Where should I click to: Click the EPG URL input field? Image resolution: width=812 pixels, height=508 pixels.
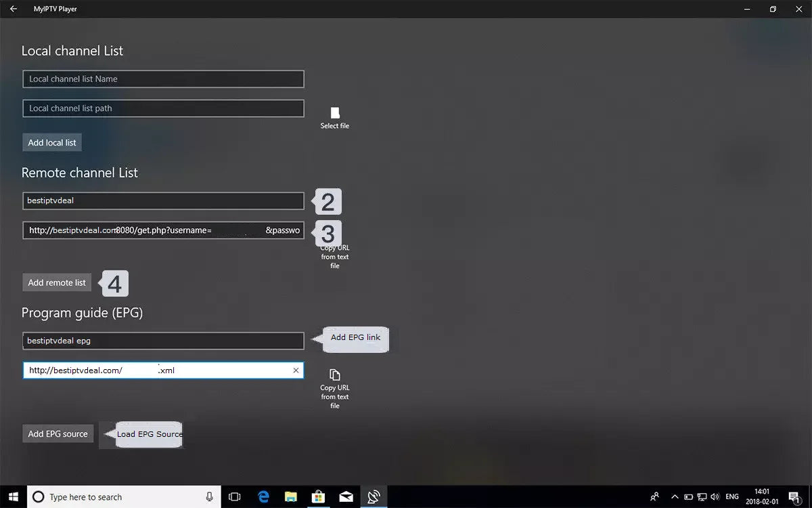163,371
